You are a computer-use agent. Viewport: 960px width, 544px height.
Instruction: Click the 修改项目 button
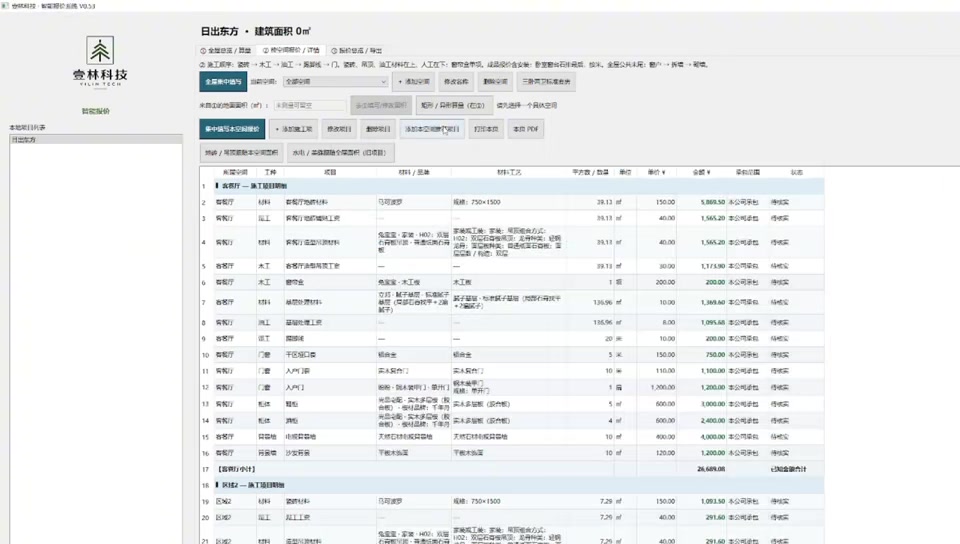[339, 129]
